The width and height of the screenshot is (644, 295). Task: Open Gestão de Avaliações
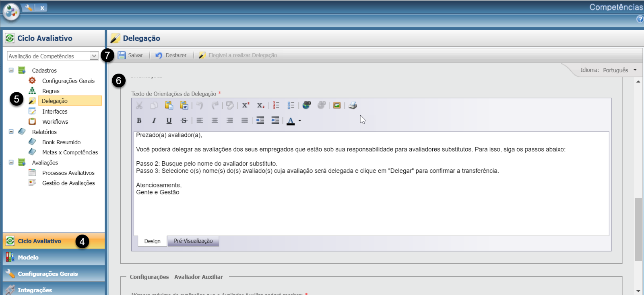[x=68, y=183]
